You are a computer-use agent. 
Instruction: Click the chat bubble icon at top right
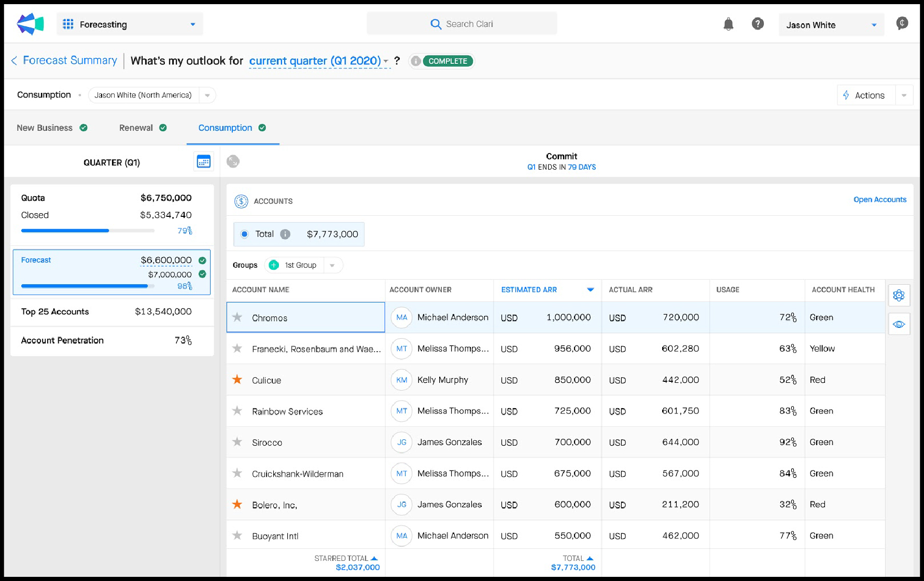[x=902, y=23]
